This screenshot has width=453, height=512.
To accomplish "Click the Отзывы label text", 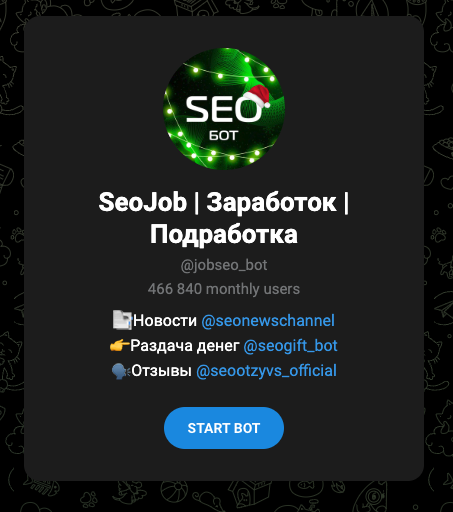I will point(161,371).
